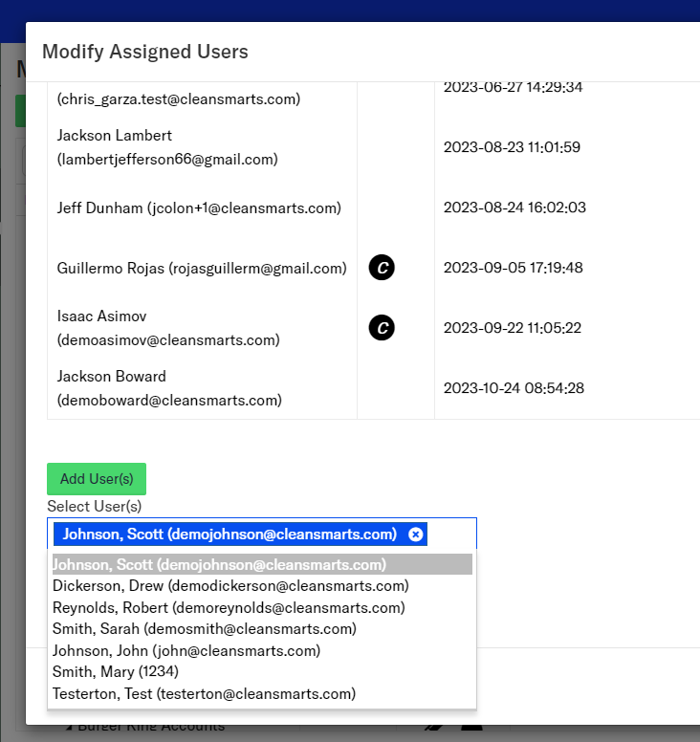Viewport: 700px width, 742px height.
Task: Click the Guillermo Rojas name cell
Action: click(x=201, y=269)
